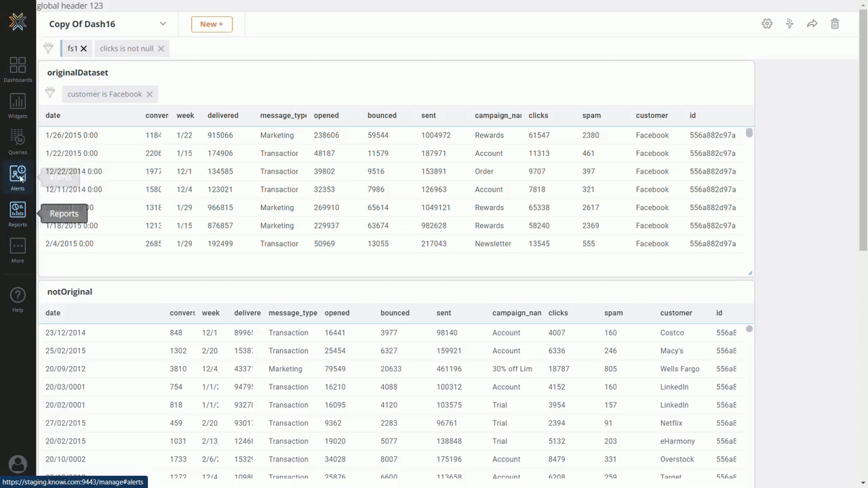Select customer cell Costco
The height and width of the screenshot is (488, 868).
672,333
